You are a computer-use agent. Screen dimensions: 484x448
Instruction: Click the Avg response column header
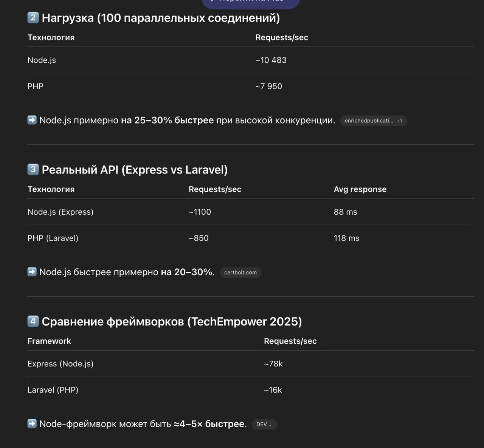[360, 189]
